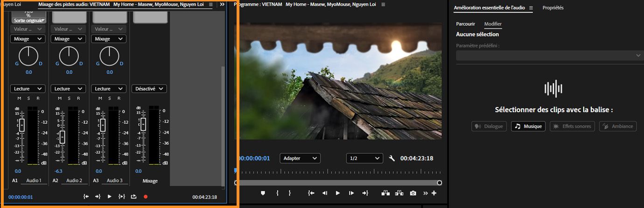Export frame with the camera icon
The image size is (644, 208).
pyautogui.click(x=413, y=193)
